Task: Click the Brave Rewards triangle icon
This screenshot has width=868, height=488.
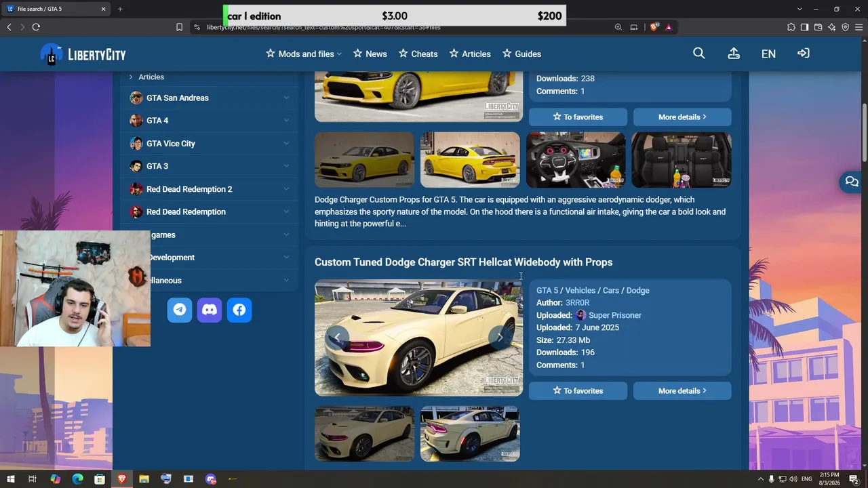Action: tap(669, 27)
